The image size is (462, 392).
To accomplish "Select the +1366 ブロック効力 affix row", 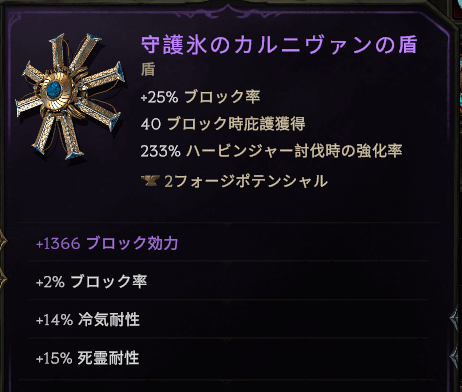I will [x=228, y=243].
